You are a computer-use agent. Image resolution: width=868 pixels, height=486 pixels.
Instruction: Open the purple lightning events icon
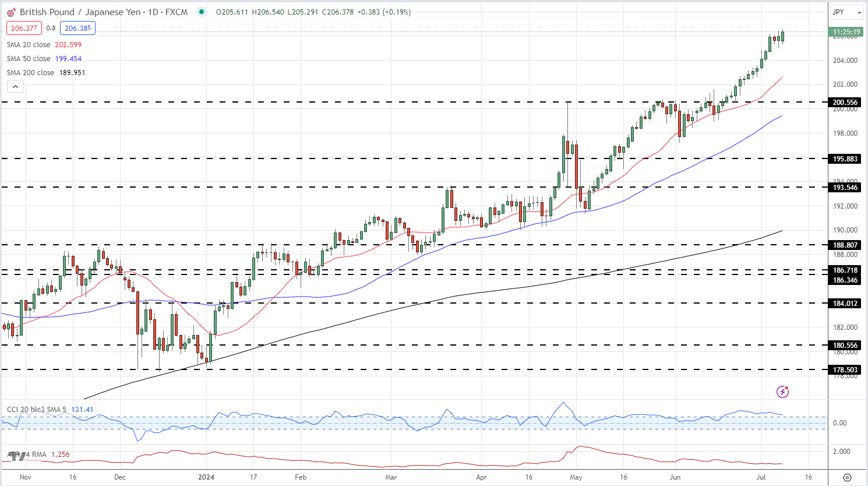pyautogui.click(x=783, y=392)
